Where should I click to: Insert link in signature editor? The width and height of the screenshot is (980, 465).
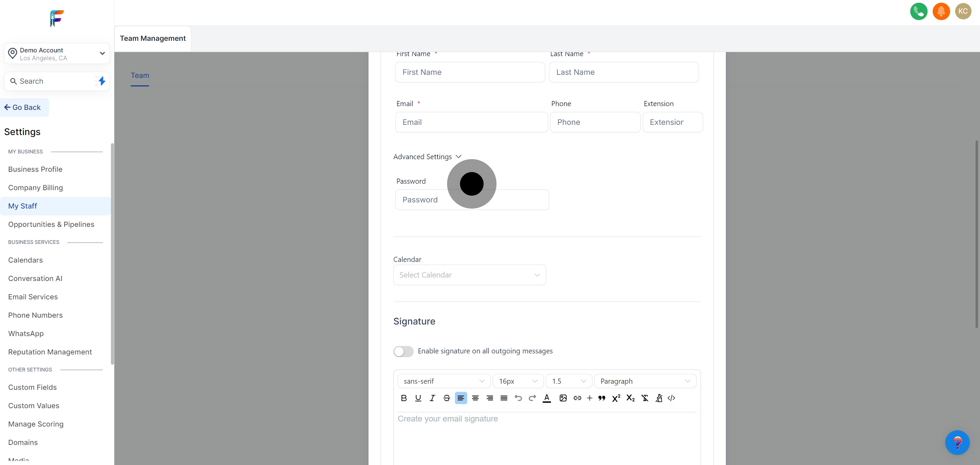pyautogui.click(x=577, y=398)
